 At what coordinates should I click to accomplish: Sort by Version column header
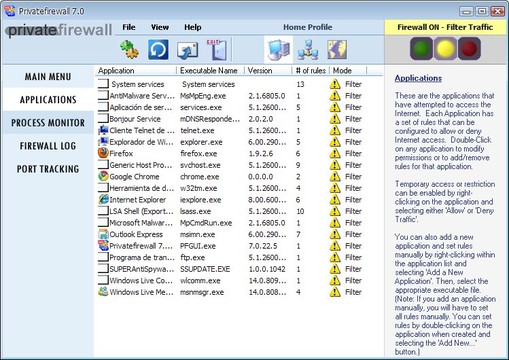coord(268,71)
